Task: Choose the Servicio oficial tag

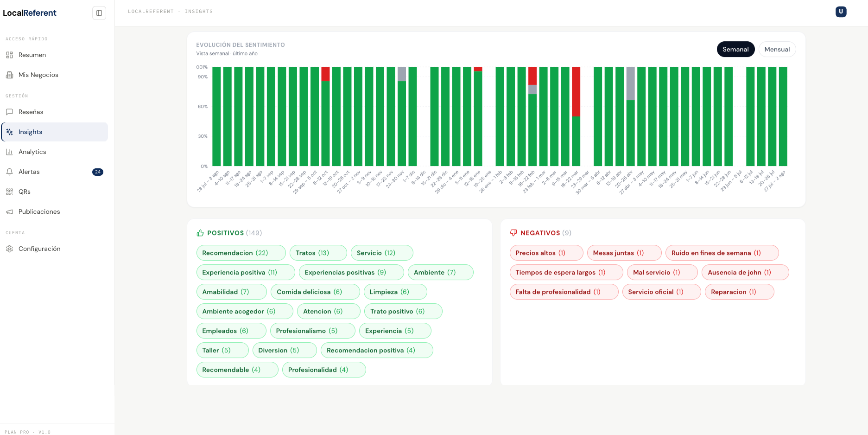Action: pos(661,292)
